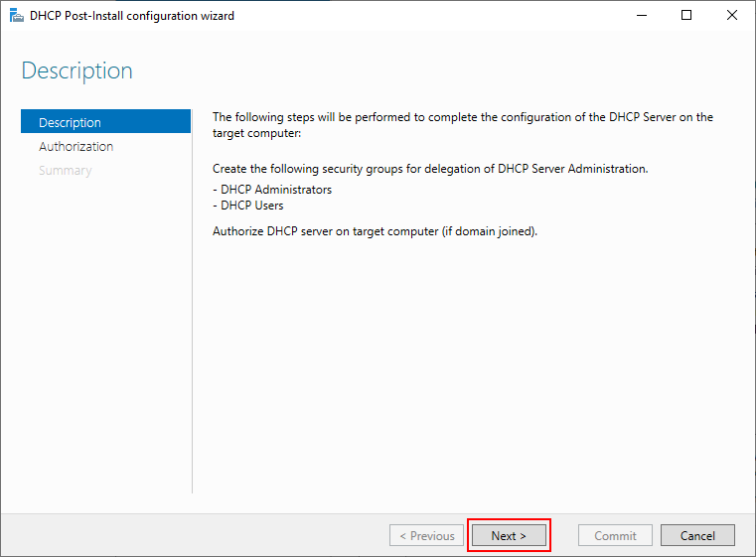
Task: Click the empty area below Summary step
Action: (104, 328)
